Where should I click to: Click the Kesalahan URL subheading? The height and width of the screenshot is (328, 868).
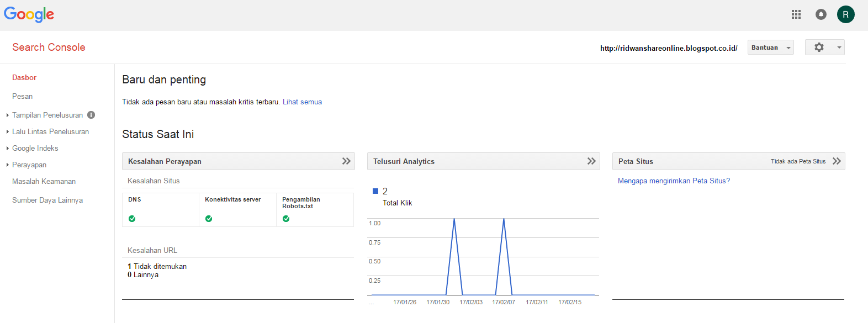click(152, 250)
